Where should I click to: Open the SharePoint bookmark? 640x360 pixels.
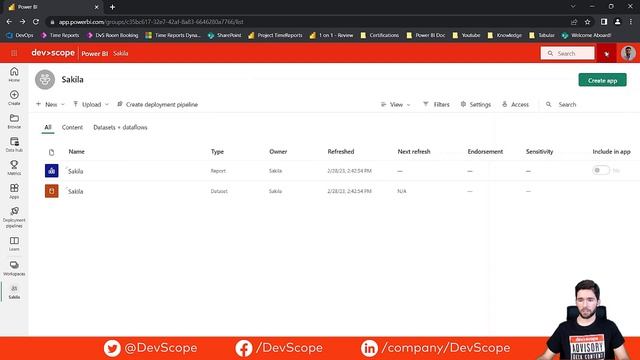[x=224, y=36]
